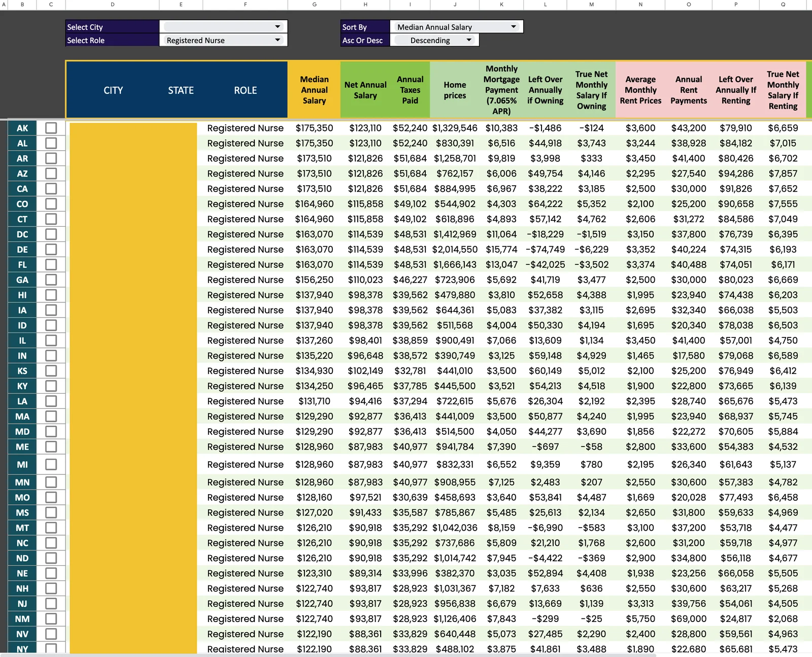This screenshot has height=657, width=812.
Task: Open the Select City dropdown
Action: coord(277,27)
